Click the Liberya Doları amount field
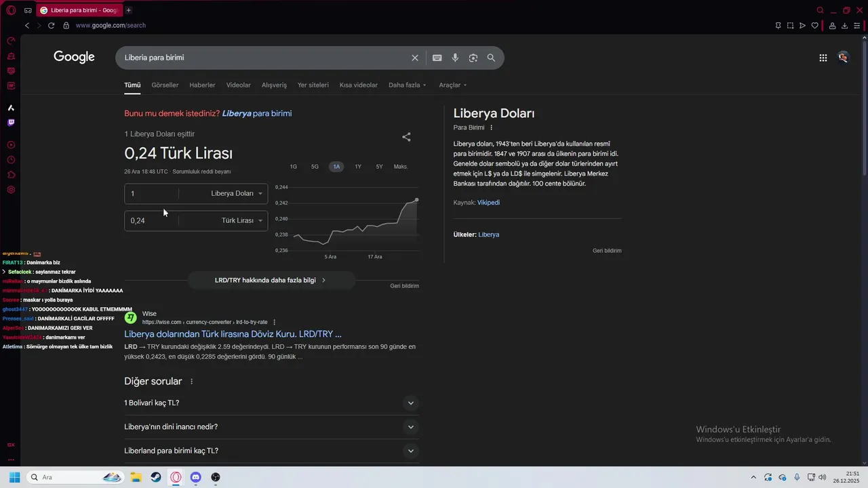Viewport: 868px width, 488px height. click(x=152, y=193)
